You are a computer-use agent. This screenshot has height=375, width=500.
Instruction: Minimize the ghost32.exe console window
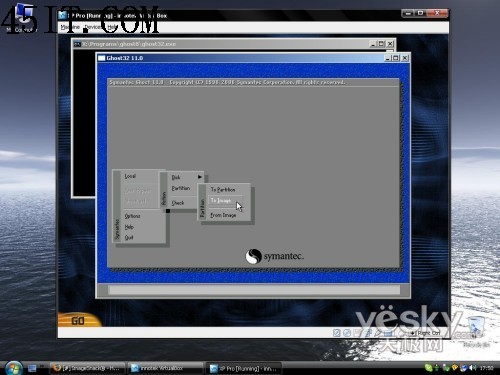[x=373, y=44]
